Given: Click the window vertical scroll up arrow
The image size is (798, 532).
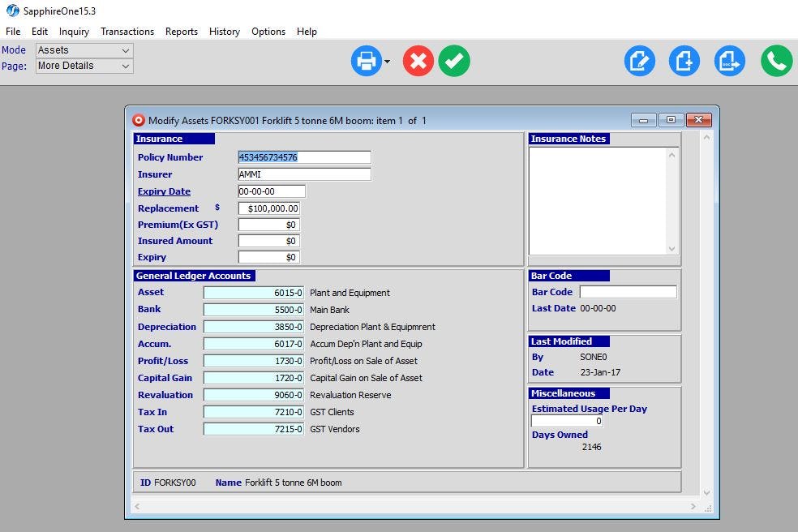Looking at the screenshot, I should click(706, 137).
